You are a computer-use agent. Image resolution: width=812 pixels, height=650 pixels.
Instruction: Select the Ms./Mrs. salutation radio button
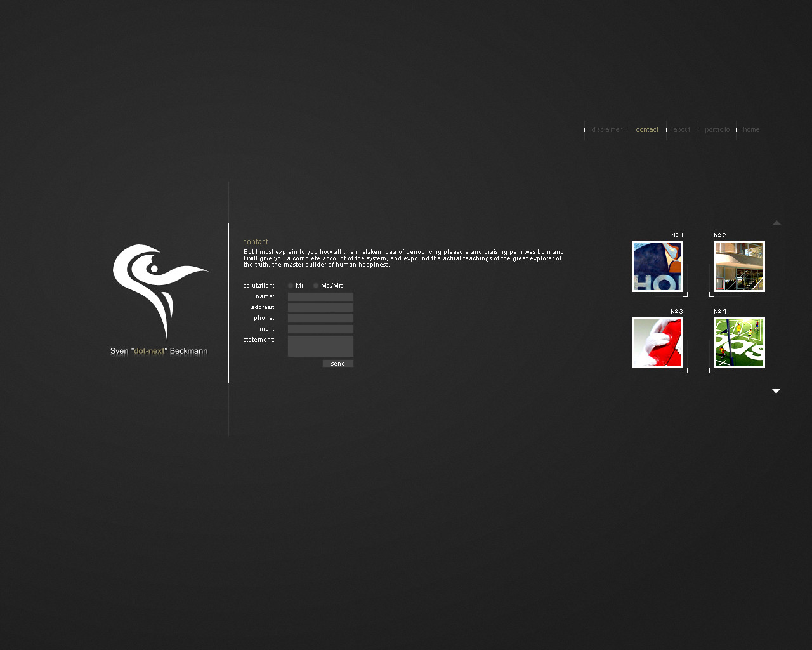tap(316, 286)
